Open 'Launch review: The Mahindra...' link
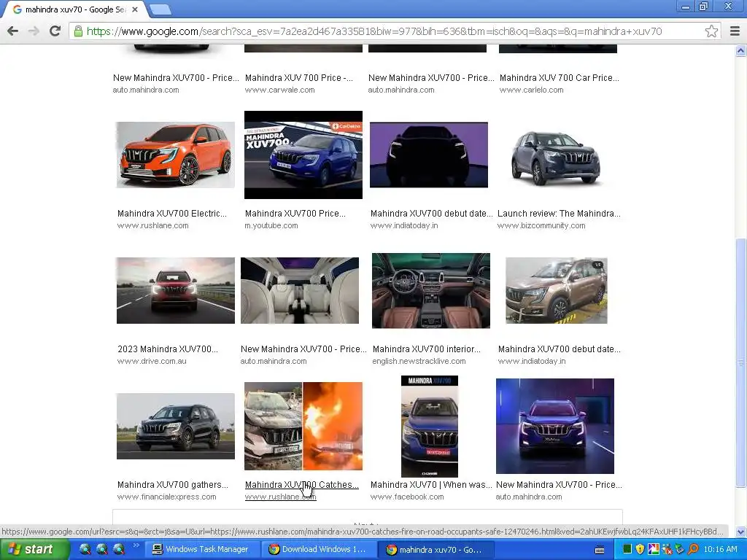 click(559, 214)
